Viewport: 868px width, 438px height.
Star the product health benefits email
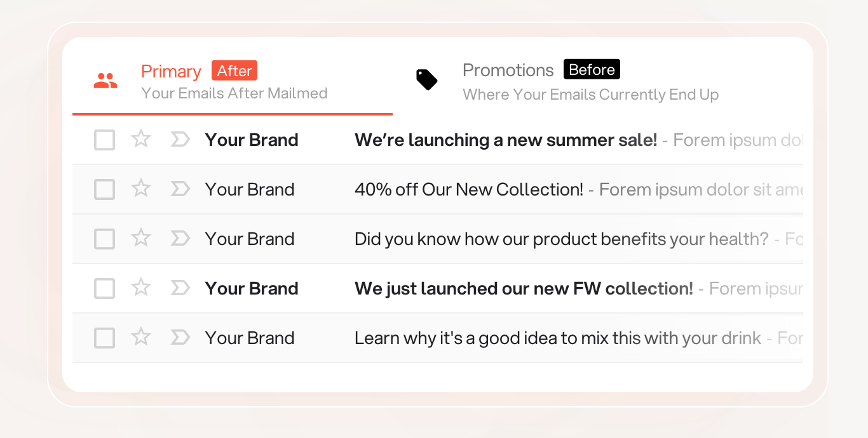point(140,237)
